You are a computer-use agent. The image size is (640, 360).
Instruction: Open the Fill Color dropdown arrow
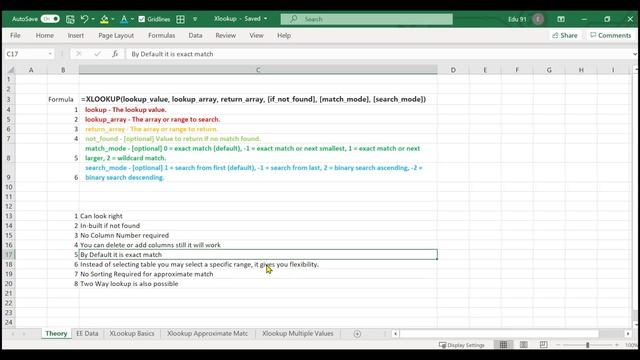coord(113,19)
